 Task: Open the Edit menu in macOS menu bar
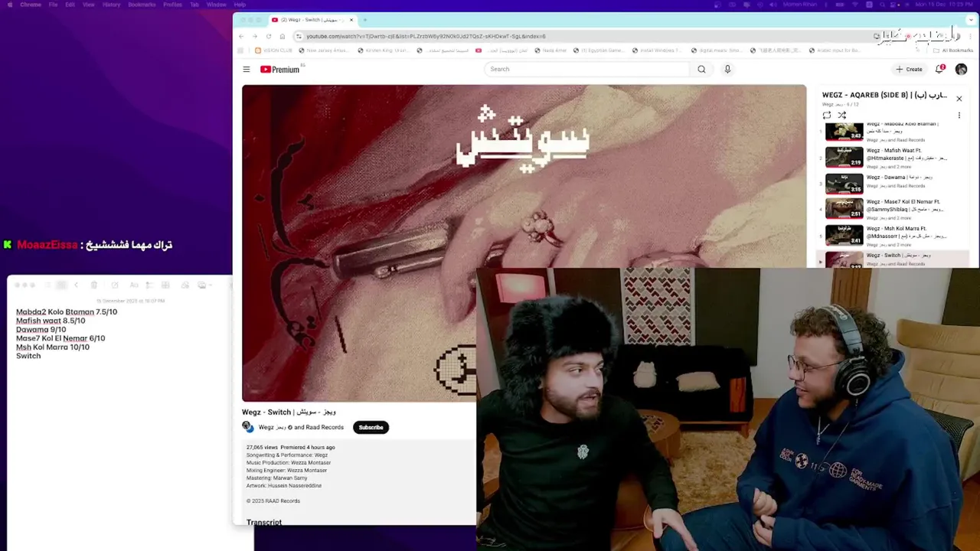point(70,5)
